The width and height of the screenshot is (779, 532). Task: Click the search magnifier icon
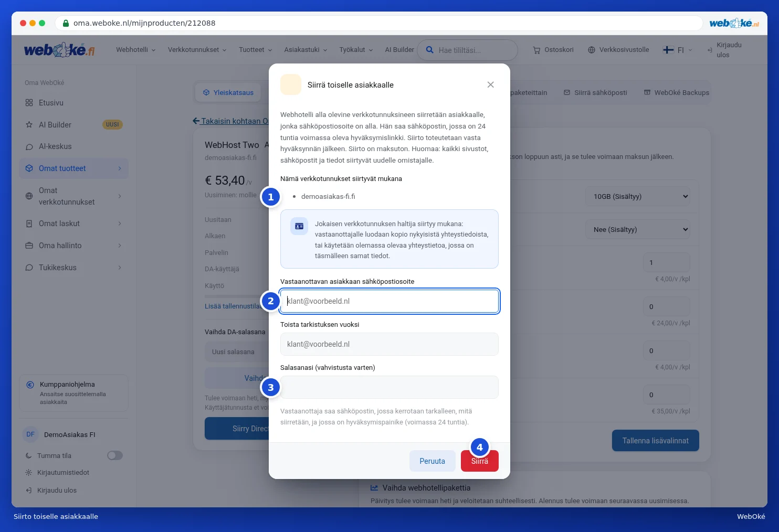(429, 50)
